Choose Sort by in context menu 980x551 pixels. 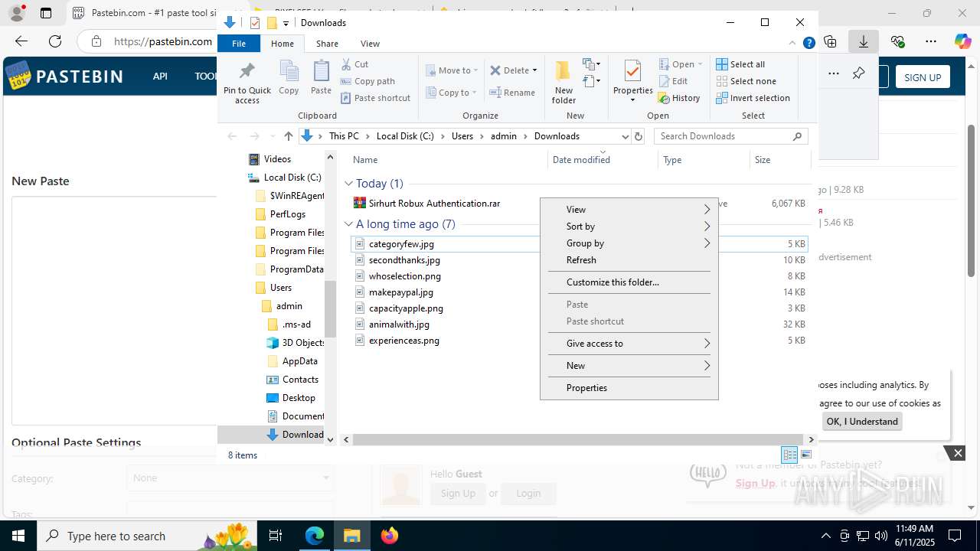click(629, 227)
